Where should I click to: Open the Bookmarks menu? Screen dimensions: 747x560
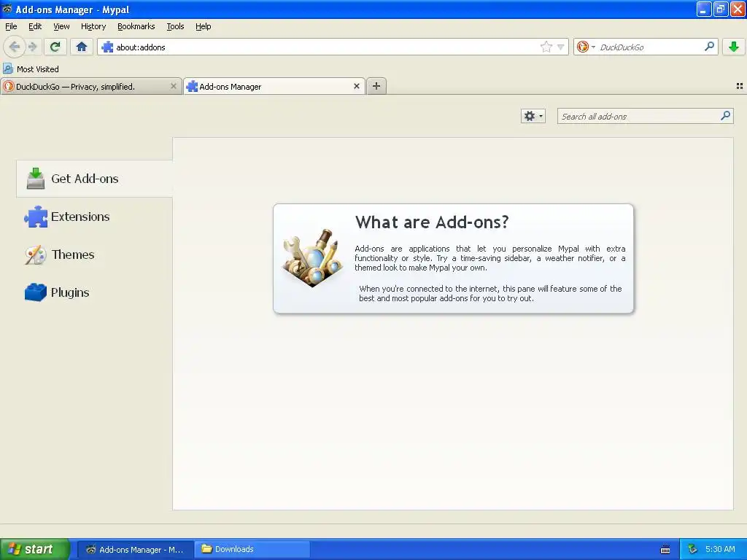(x=136, y=26)
